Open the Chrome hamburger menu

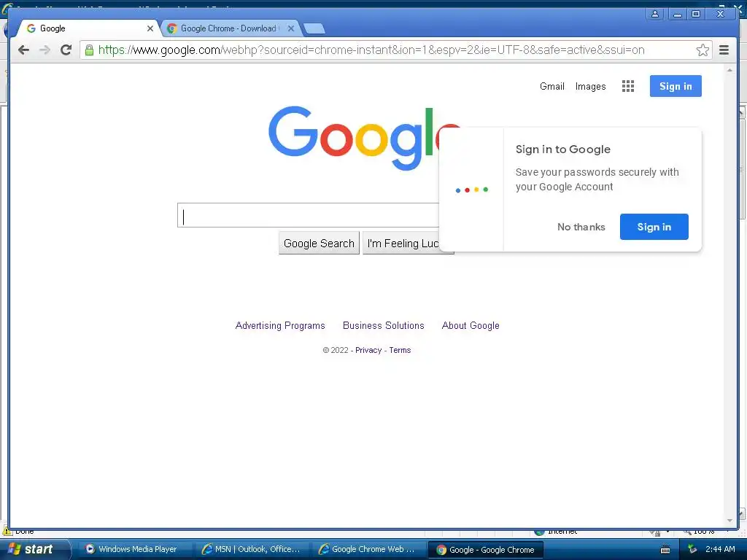[724, 50]
